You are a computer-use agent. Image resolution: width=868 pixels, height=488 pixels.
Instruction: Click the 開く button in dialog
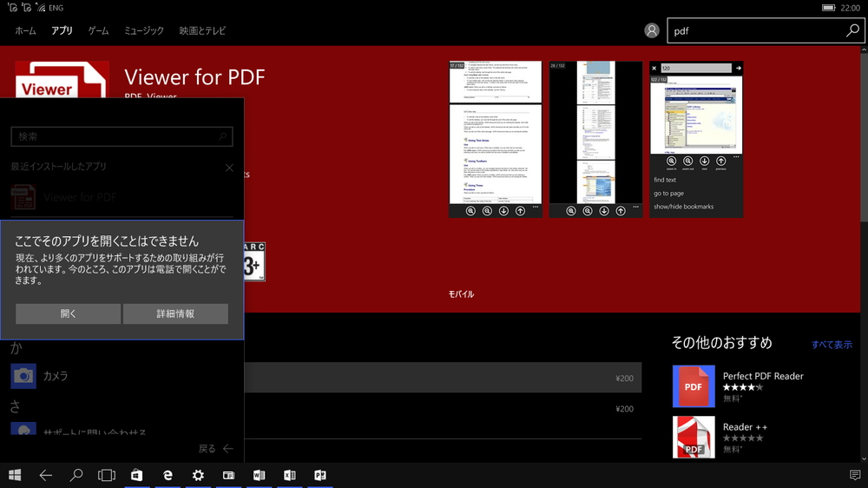(68, 313)
